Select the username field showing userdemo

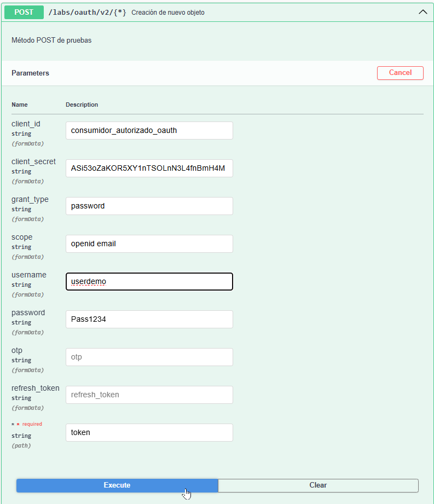(149, 281)
